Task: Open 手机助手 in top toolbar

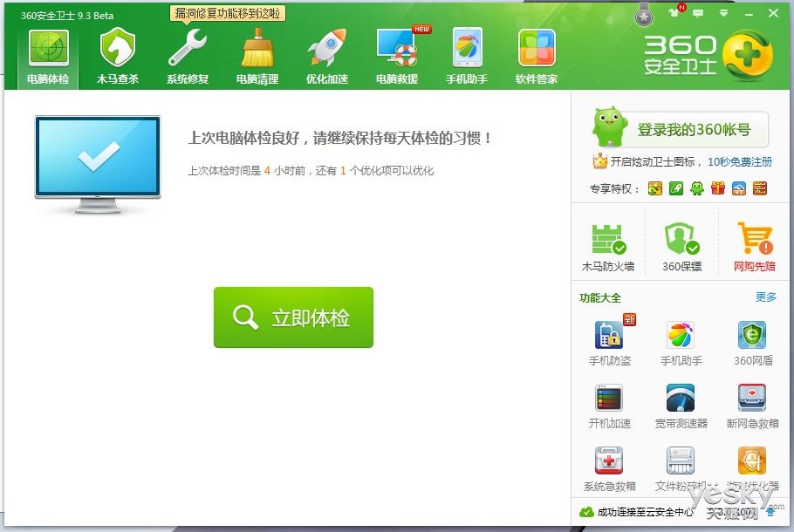Action: (467, 57)
